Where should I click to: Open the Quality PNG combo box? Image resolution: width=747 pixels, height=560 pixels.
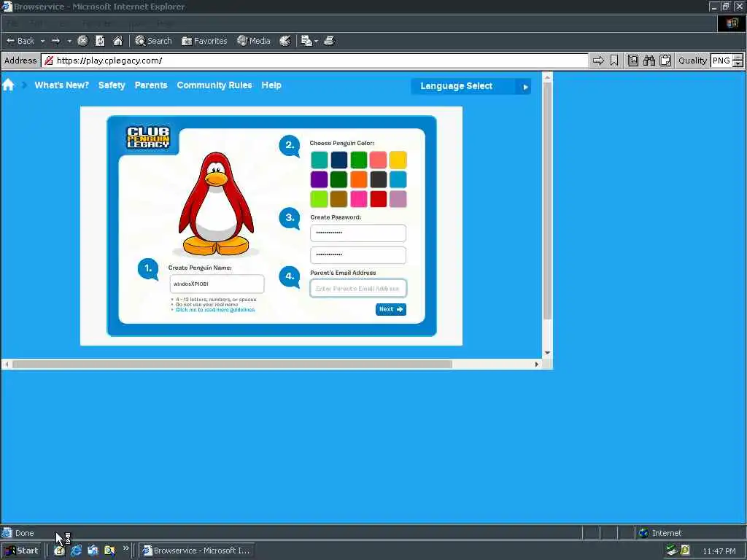click(726, 61)
